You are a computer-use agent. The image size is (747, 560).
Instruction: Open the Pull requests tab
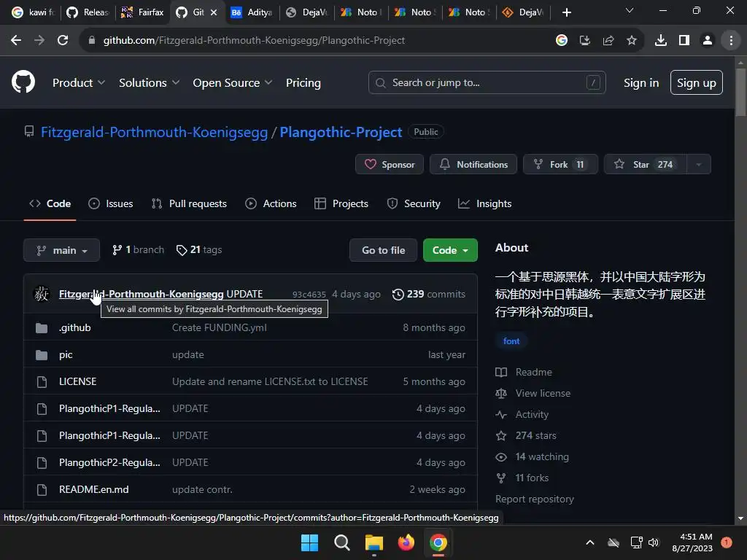[189, 204]
